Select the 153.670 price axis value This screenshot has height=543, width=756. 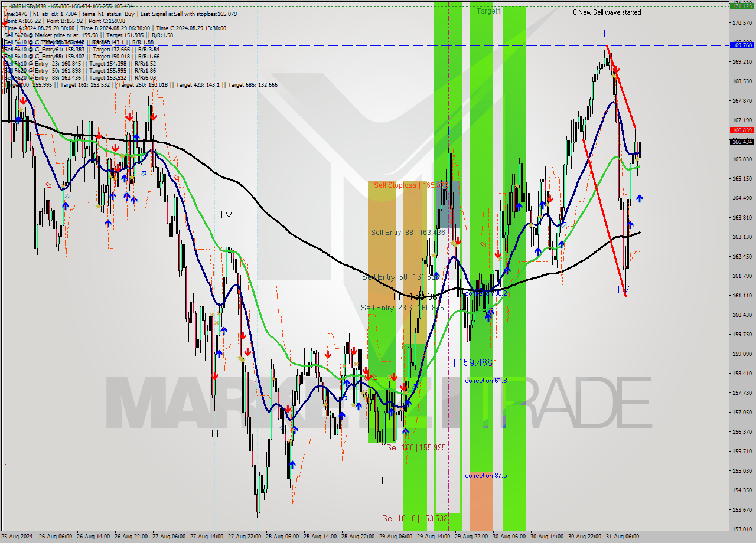[x=742, y=509]
